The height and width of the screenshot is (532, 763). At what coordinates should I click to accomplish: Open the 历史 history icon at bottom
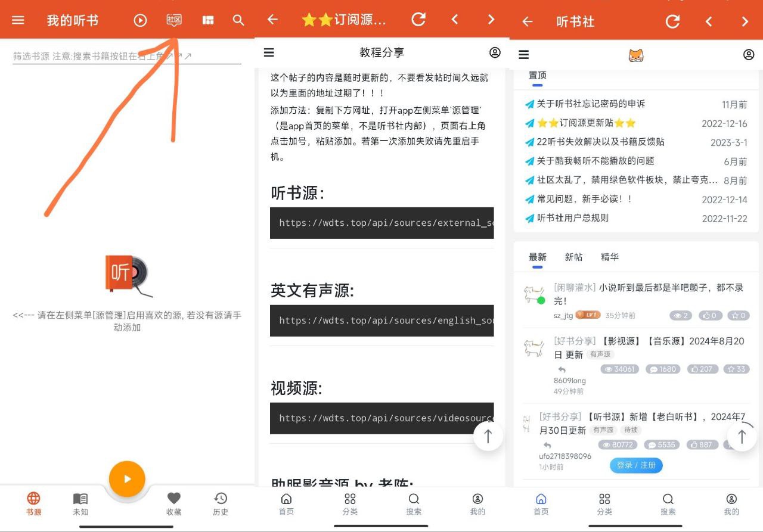click(220, 503)
